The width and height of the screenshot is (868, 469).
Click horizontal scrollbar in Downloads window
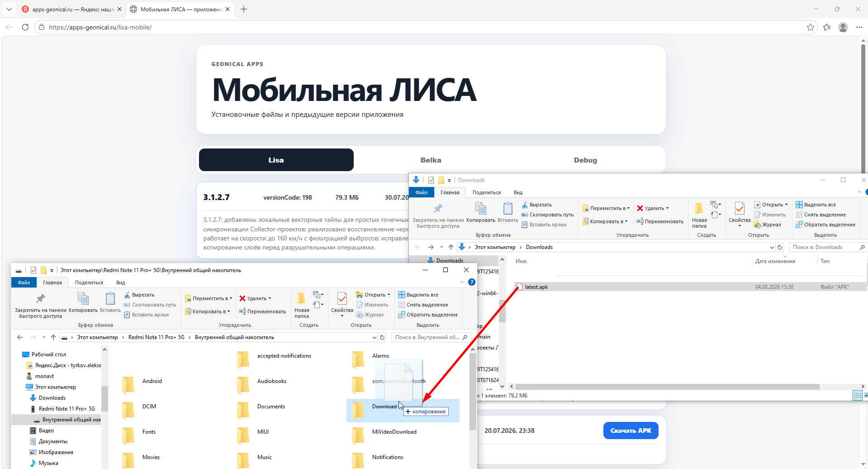click(x=667, y=387)
